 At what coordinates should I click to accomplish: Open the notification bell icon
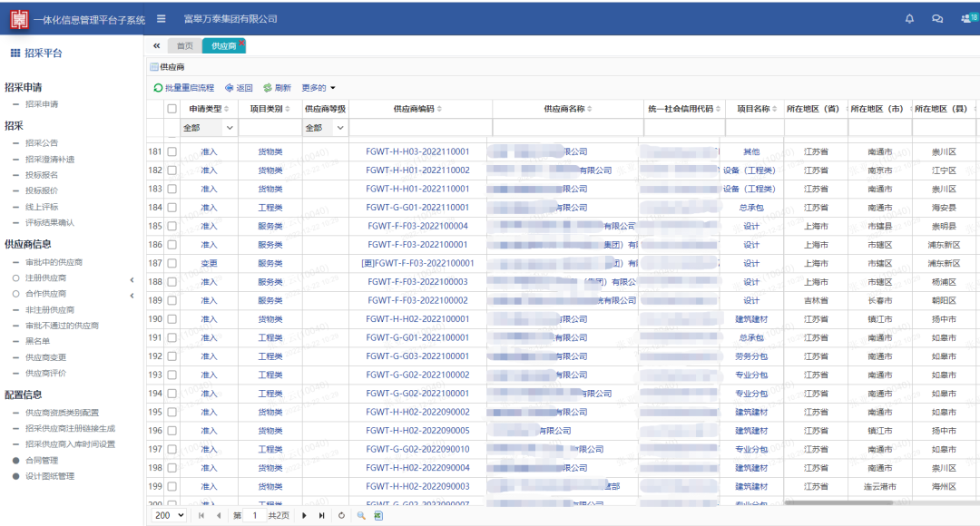click(909, 19)
